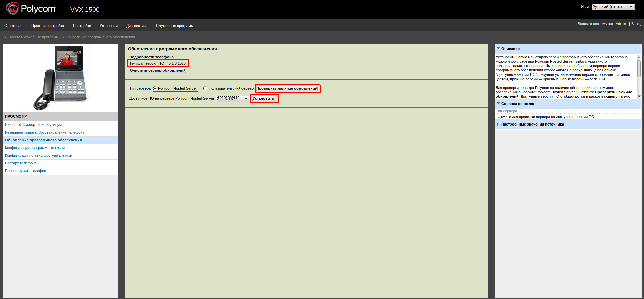Open the Диагностика menu
The height and width of the screenshot is (299, 644).
tap(137, 26)
